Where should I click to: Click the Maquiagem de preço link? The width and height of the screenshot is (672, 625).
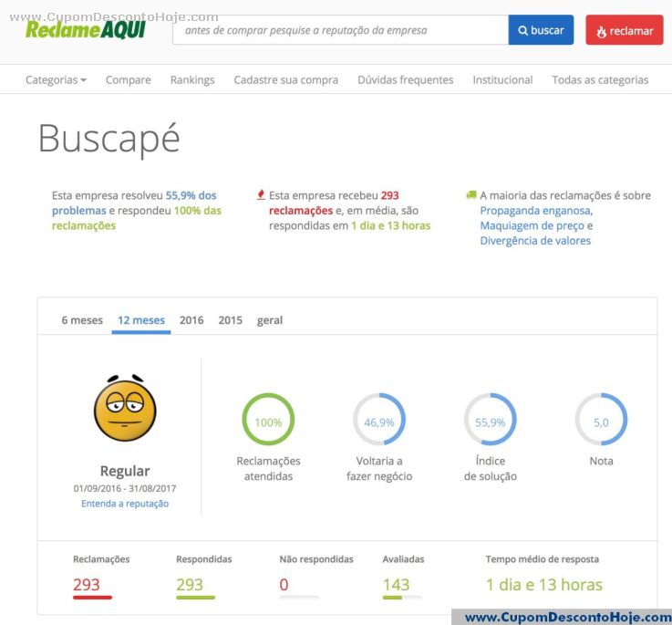tap(532, 225)
